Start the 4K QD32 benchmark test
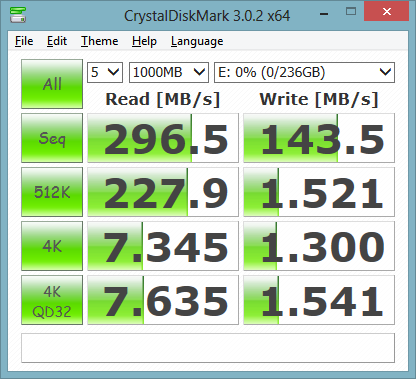This screenshot has width=416, height=379. click(52, 300)
